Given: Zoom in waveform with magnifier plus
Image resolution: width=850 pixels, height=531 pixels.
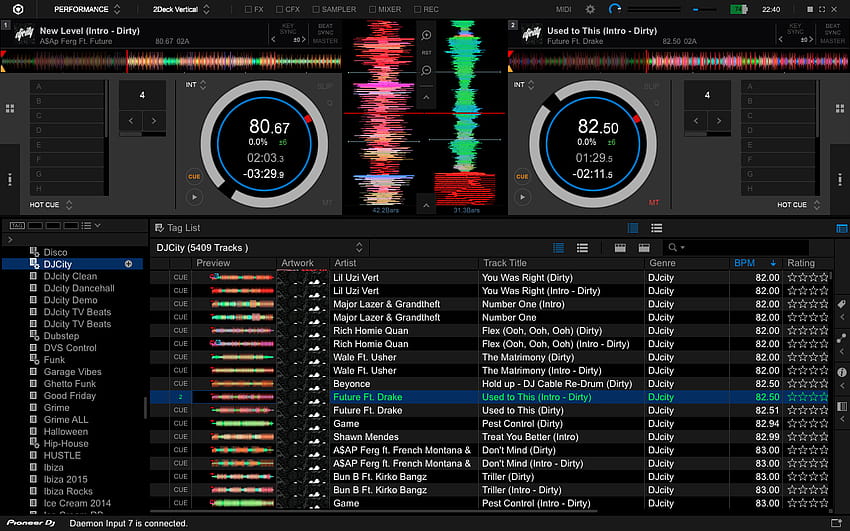Looking at the screenshot, I should click(427, 35).
